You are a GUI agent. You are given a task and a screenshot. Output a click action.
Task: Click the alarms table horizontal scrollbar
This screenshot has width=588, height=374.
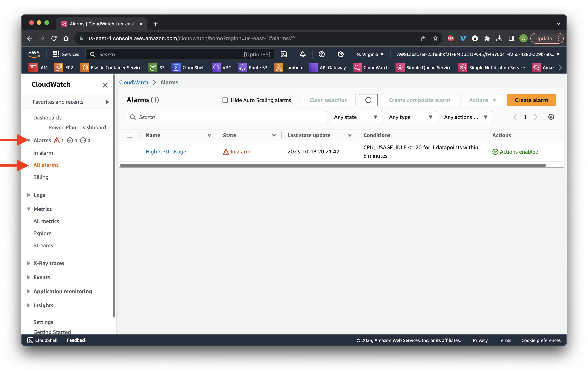pos(333,165)
